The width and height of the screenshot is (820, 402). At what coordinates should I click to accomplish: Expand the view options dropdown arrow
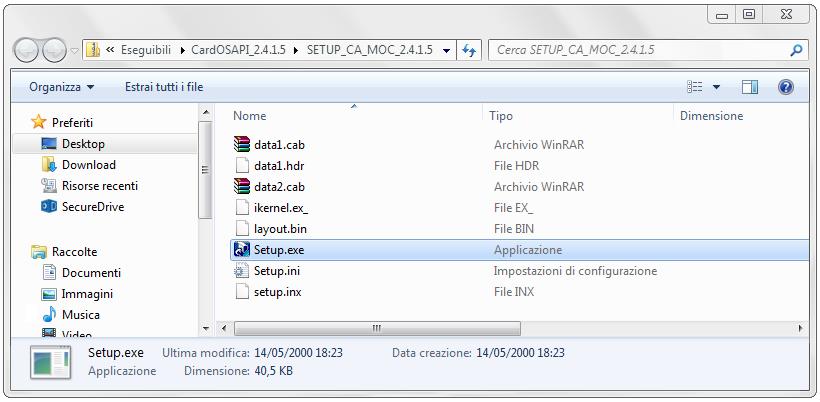pos(716,87)
